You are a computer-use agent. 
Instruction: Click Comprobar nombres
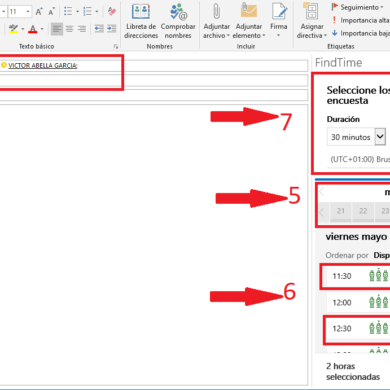tap(178, 21)
